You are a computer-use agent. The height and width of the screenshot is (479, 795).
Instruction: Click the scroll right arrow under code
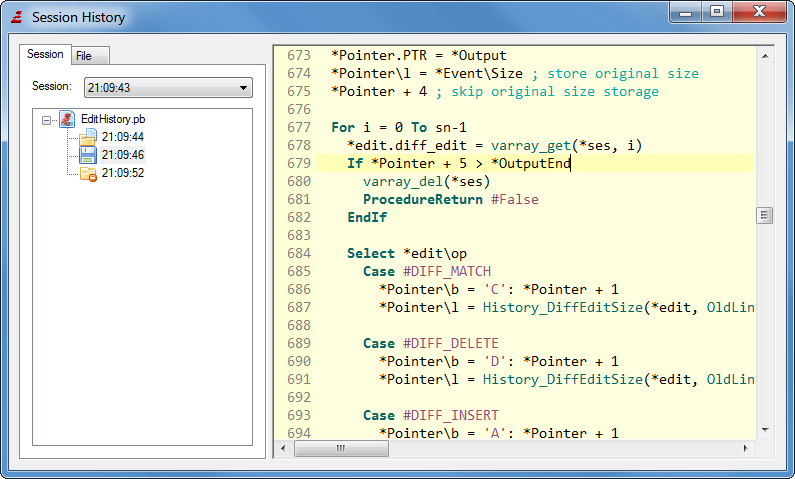tap(746, 449)
